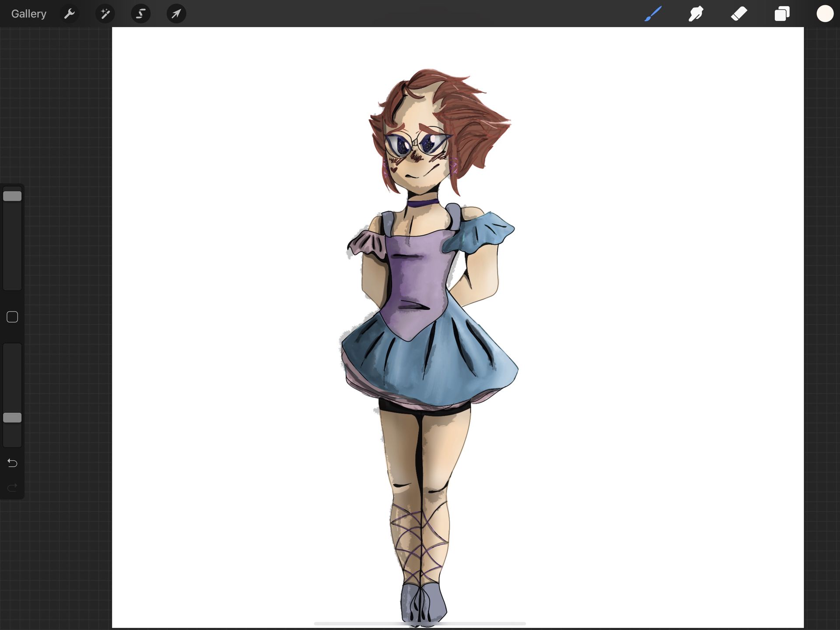Click the brush opacity slider handle
The width and height of the screenshot is (840, 630).
[12, 418]
